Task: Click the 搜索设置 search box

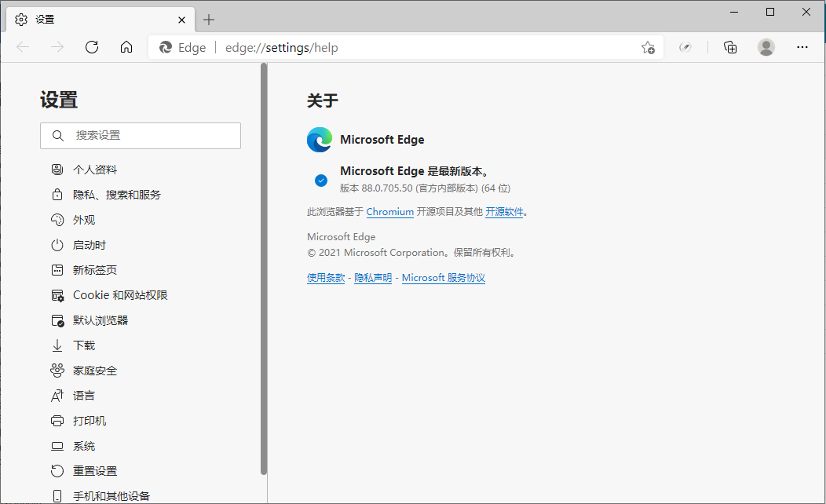Action: click(x=140, y=135)
